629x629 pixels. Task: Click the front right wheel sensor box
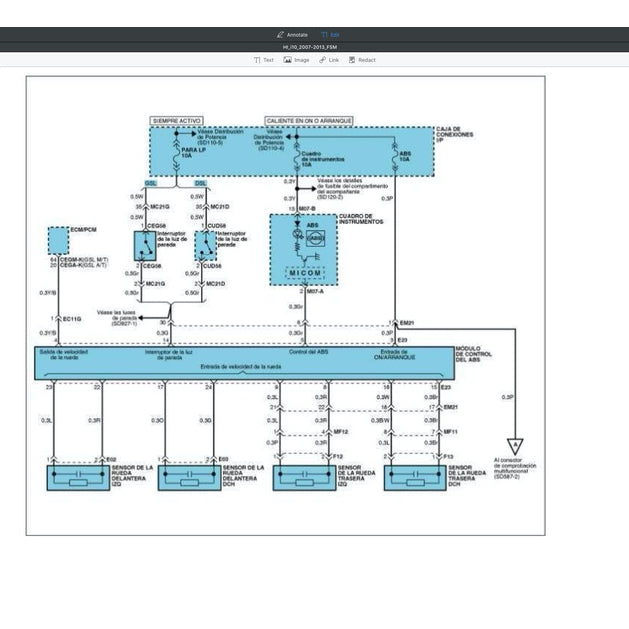(x=188, y=477)
